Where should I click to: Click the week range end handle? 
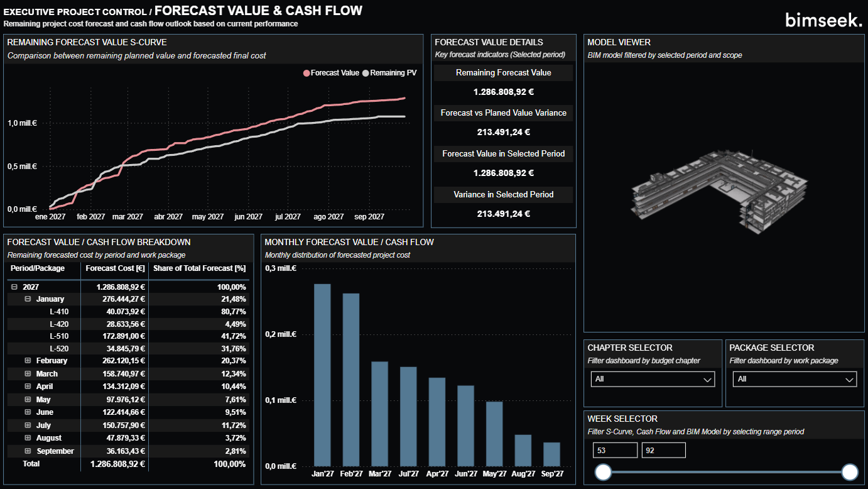coord(850,472)
